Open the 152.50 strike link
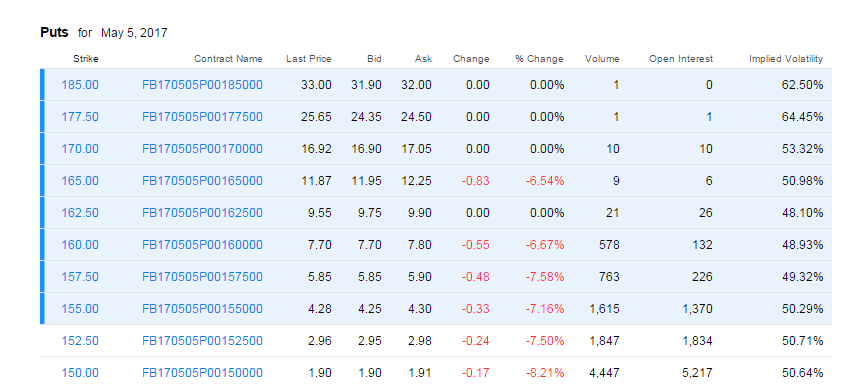Viewport: 858px width, 385px height. [x=80, y=341]
